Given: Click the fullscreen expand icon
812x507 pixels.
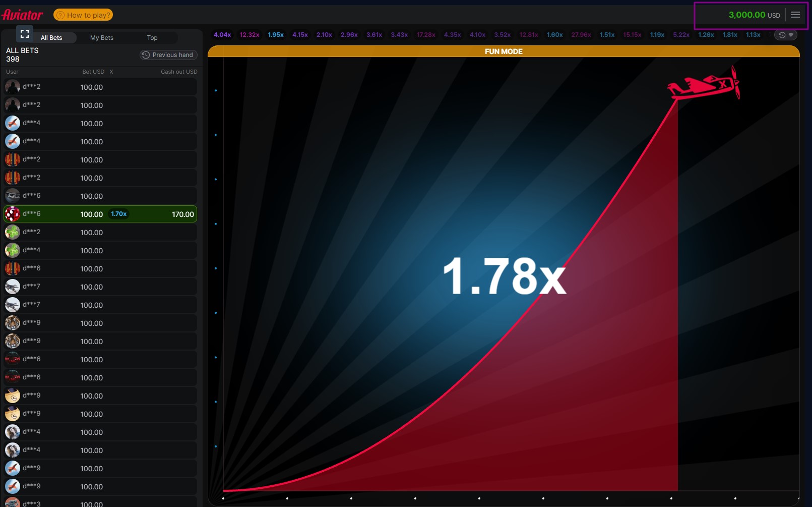Looking at the screenshot, I should (24, 34).
